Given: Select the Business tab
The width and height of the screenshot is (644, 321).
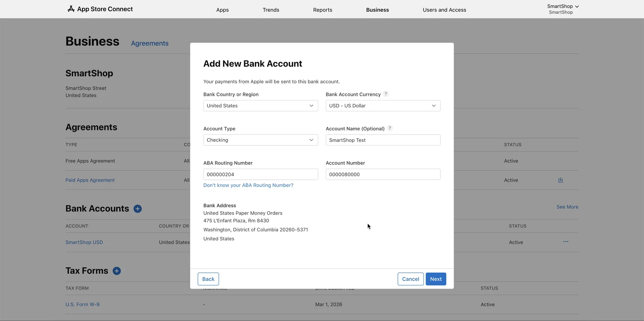Looking at the screenshot, I should click(377, 10).
